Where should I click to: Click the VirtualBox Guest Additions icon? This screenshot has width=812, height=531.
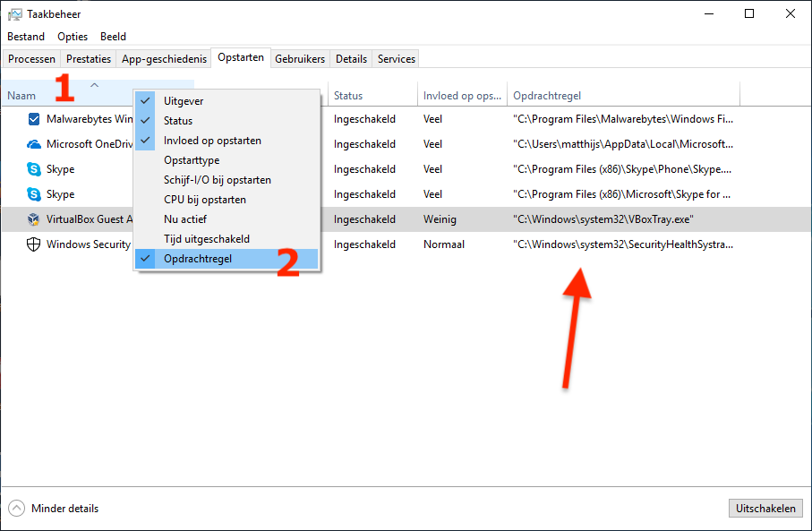pyautogui.click(x=34, y=219)
